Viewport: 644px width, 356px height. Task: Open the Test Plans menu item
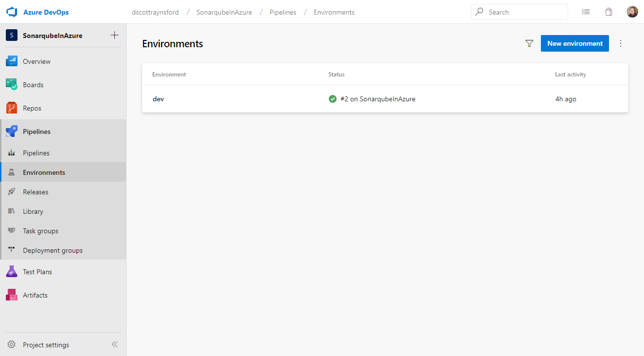click(x=63, y=272)
